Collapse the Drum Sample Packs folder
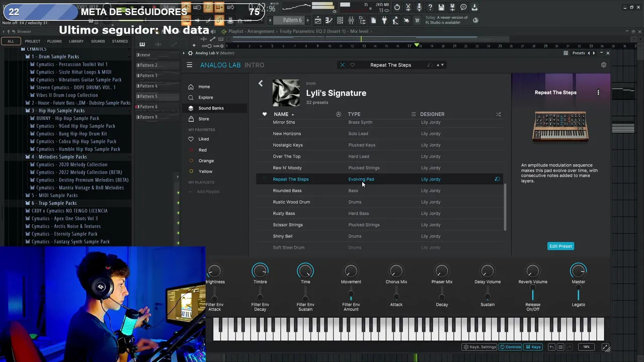 click(x=55, y=56)
